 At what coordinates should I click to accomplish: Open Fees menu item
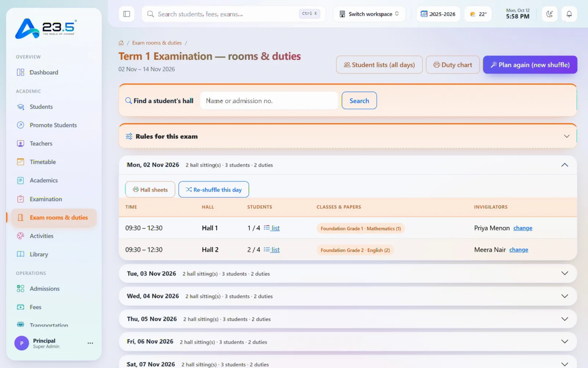(54, 307)
